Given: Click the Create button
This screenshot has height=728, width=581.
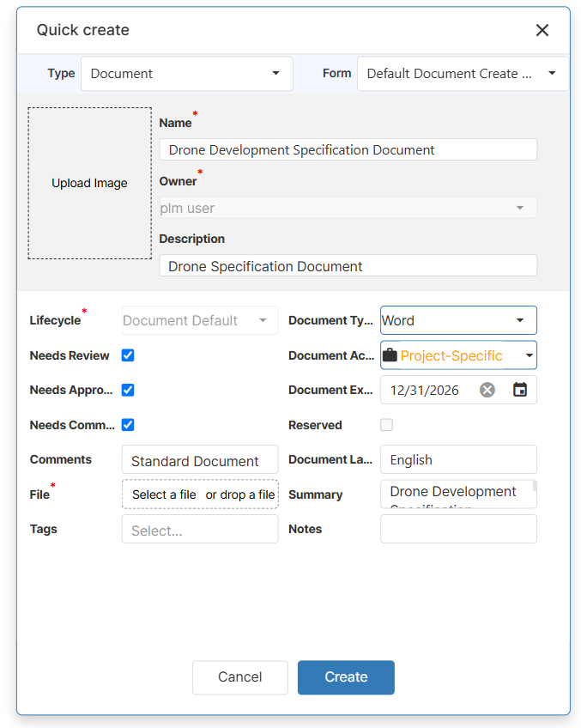Looking at the screenshot, I should pyautogui.click(x=346, y=676).
